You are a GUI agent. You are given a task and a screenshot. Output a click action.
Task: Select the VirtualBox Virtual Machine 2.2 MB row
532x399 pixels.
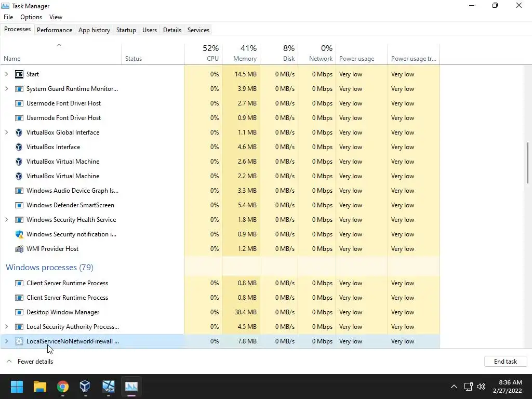(220, 176)
